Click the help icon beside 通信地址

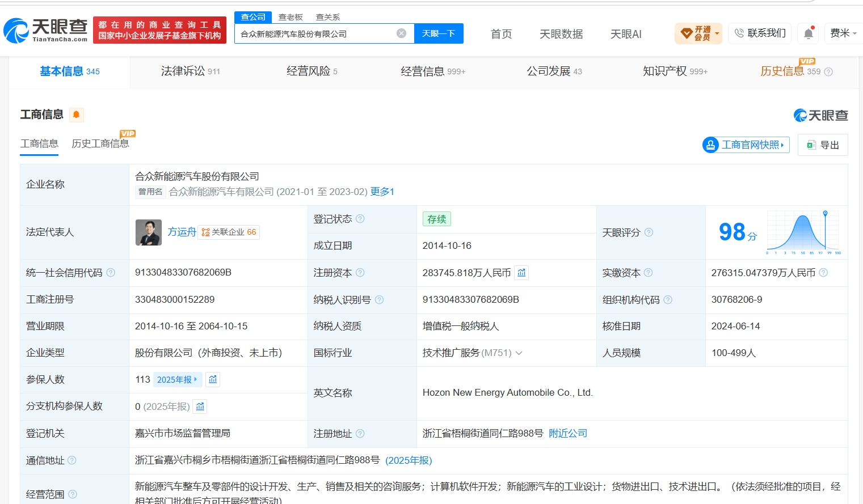point(72,460)
